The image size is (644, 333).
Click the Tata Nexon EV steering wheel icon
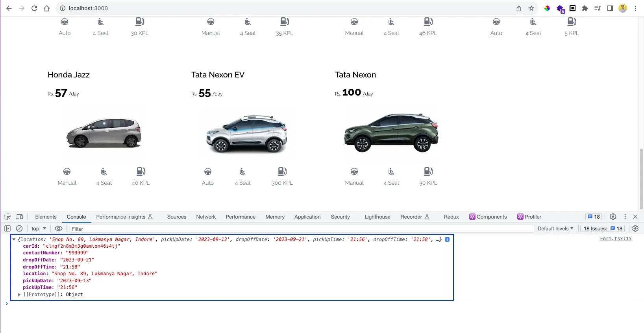[208, 171]
